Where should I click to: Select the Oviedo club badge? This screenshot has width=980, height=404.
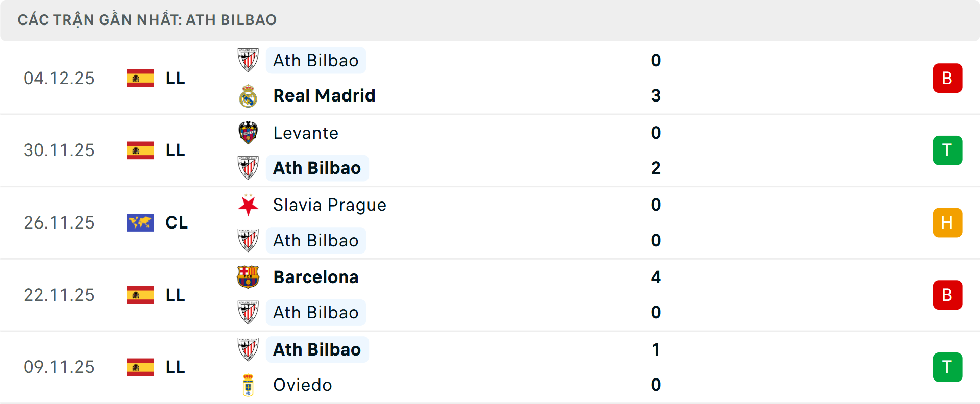tap(249, 385)
